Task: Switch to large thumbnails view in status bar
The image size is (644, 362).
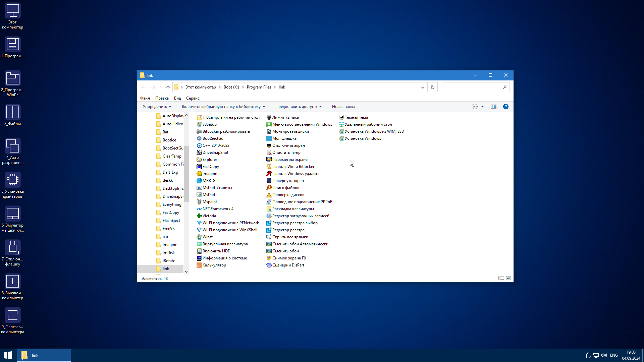Action: point(508,278)
